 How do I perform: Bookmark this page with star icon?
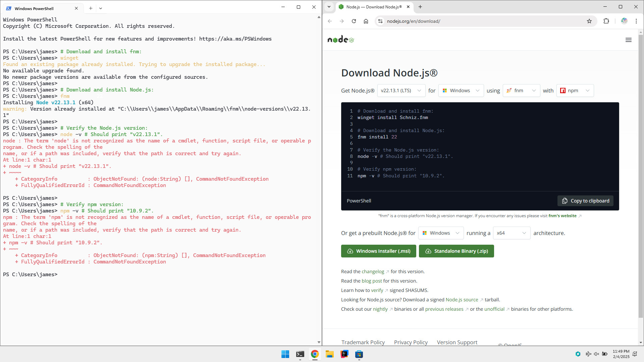589,21
